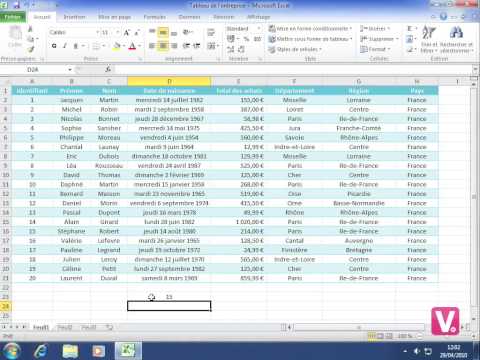Open Internet Explorer from the taskbar
Image resolution: width=480 pixels, height=360 pixels.
pos(41,351)
